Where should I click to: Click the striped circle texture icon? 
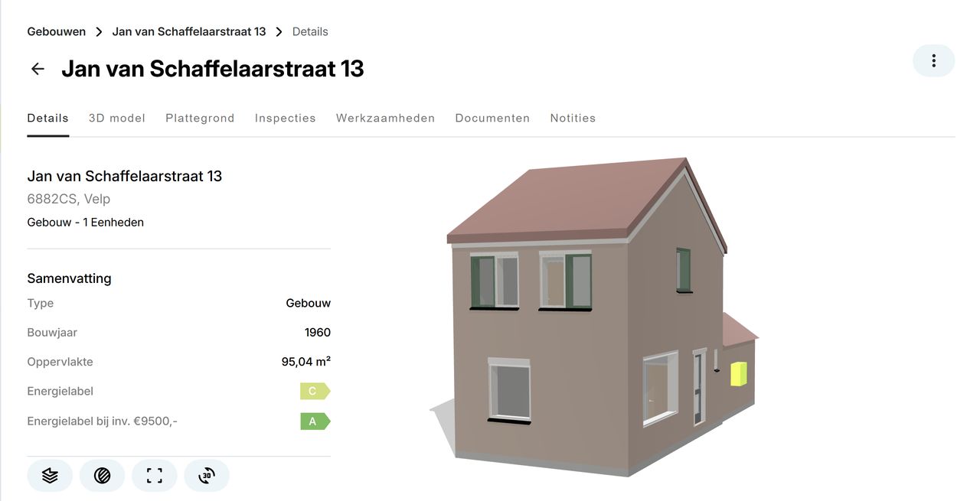pyautogui.click(x=102, y=476)
